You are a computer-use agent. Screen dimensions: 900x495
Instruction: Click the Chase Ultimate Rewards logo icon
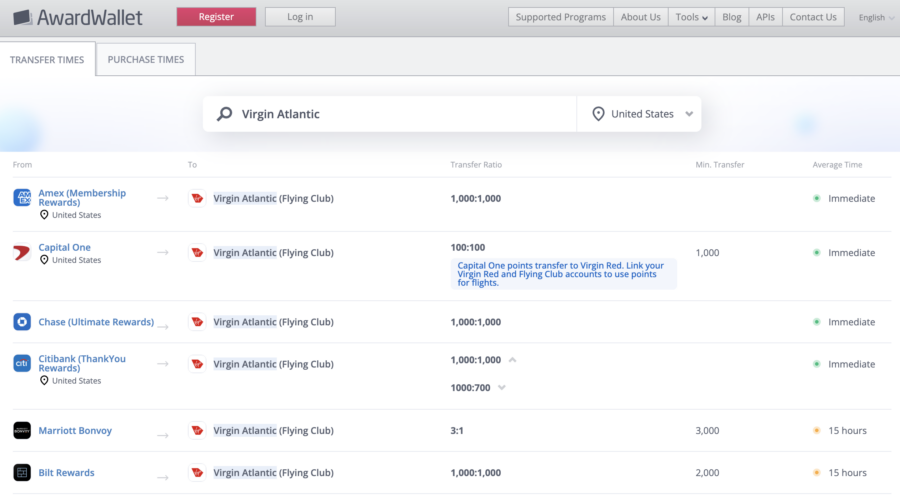(x=22, y=322)
